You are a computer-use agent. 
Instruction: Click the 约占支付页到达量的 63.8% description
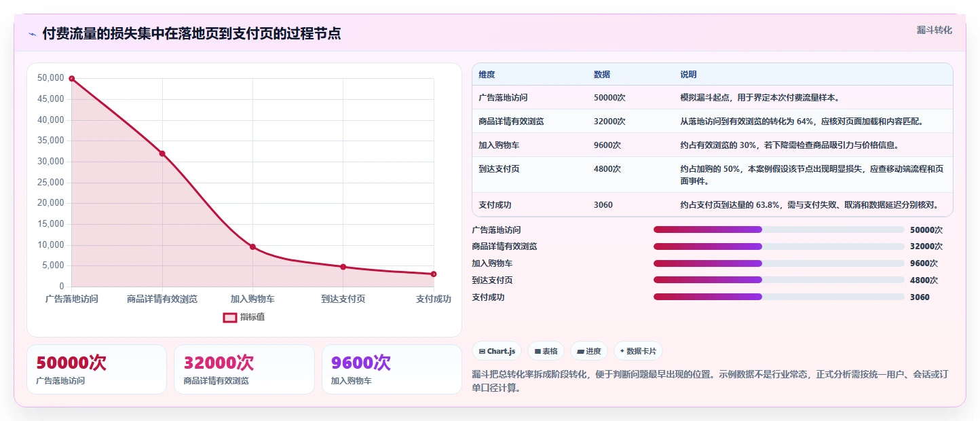pos(812,204)
